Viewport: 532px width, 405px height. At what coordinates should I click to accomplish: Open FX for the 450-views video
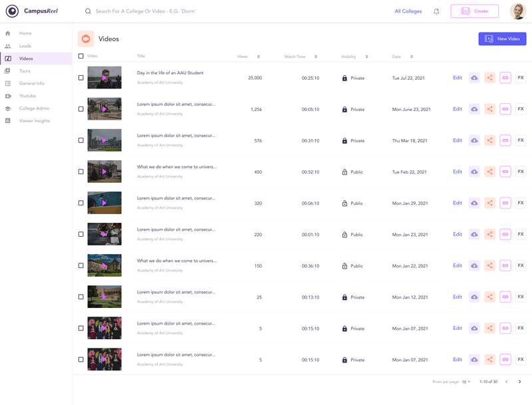pyautogui.click(x=521, y=172)
